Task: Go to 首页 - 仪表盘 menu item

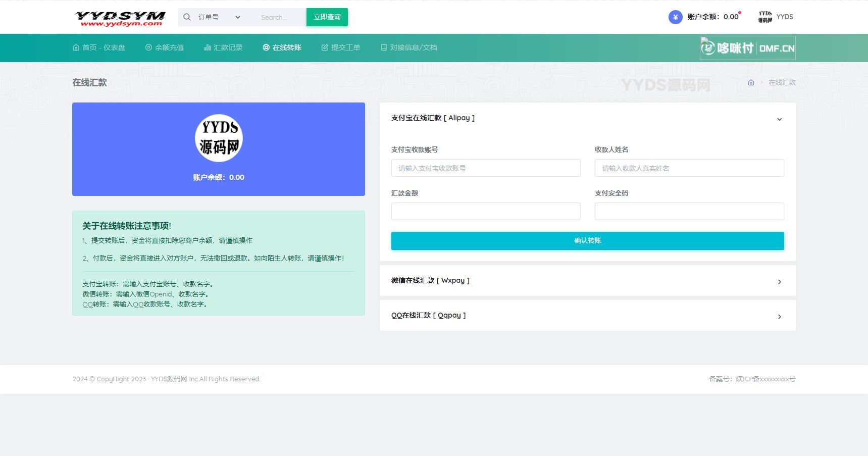Action: click(99, 47)
